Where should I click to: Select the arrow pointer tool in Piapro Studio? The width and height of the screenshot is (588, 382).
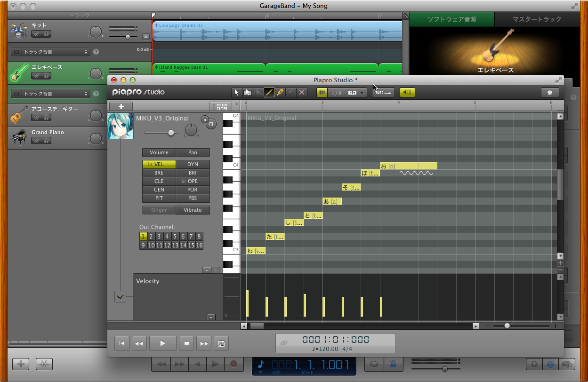click(237, 92)
